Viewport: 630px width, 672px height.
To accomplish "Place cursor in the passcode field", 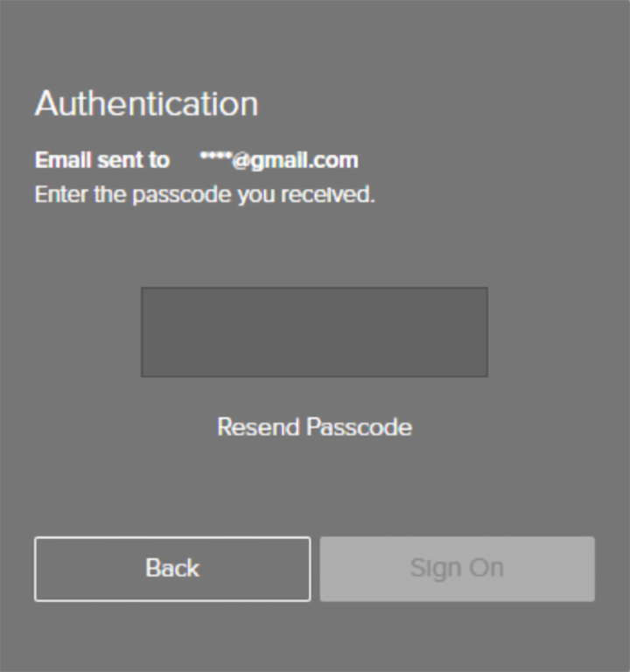I will [314, 332].
